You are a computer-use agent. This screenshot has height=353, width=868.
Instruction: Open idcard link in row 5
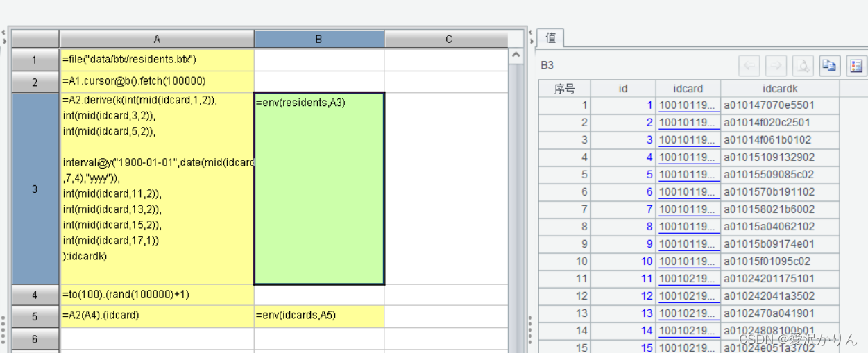coord(688,175)
